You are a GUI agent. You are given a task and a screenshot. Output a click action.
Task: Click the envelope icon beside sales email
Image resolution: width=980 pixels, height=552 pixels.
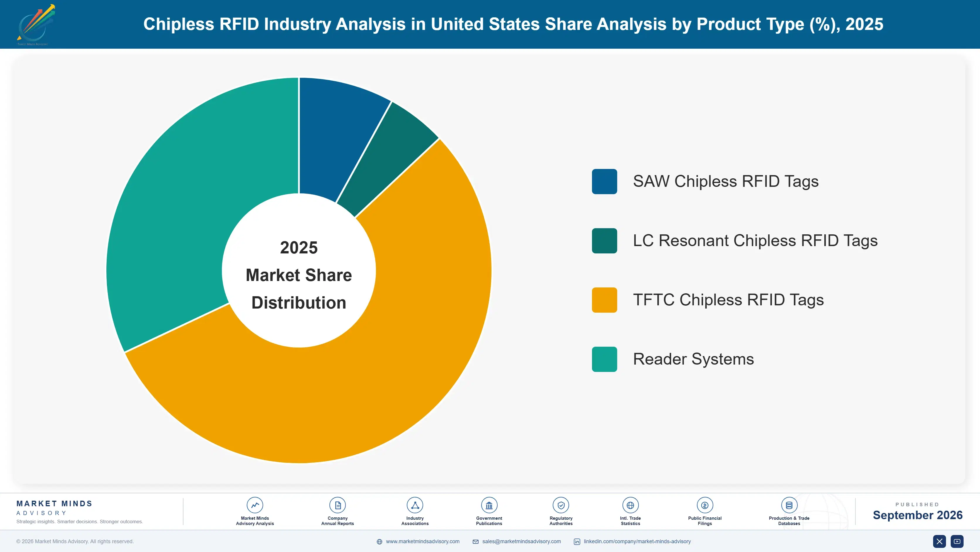point(476,542)
